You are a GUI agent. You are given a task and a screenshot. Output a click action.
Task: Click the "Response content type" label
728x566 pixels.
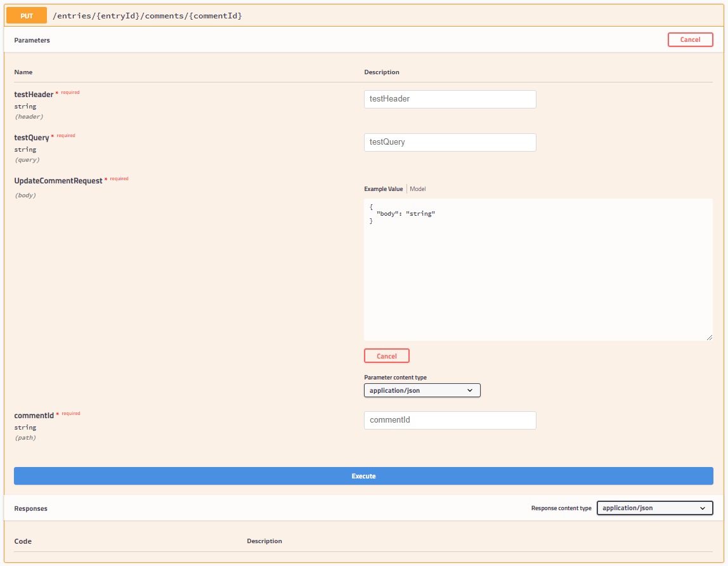[x=561, y=508]
